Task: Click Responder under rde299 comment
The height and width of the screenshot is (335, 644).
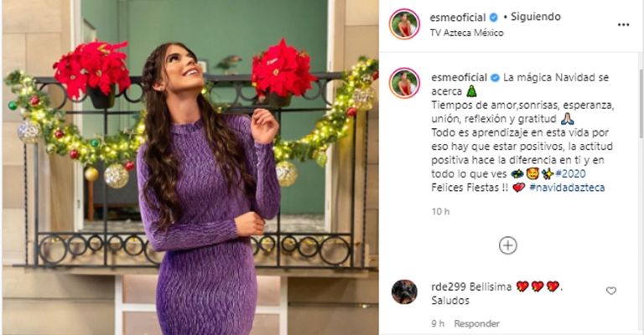Action: pyautogui.click(x=476, y=323)
